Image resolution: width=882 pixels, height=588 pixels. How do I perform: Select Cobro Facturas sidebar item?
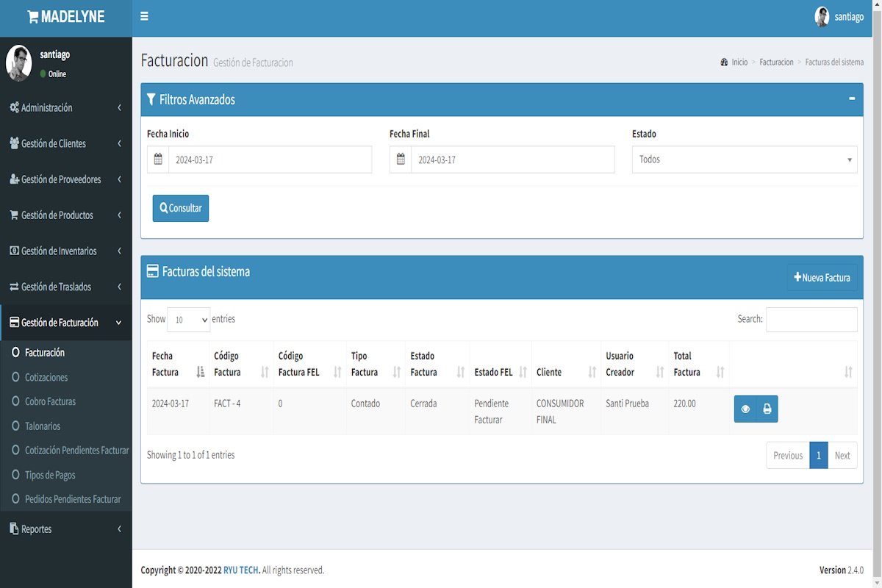(x=50, y=401)
